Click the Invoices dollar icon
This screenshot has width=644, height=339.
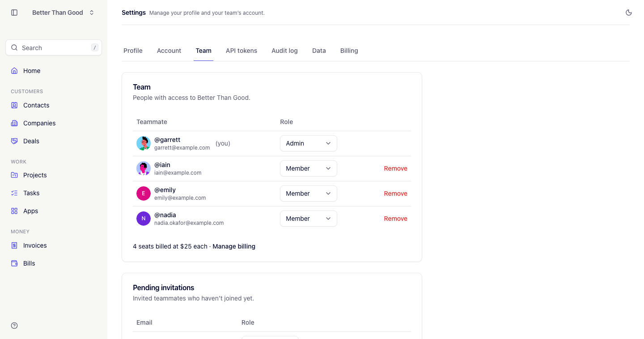(x=14, y=245)
